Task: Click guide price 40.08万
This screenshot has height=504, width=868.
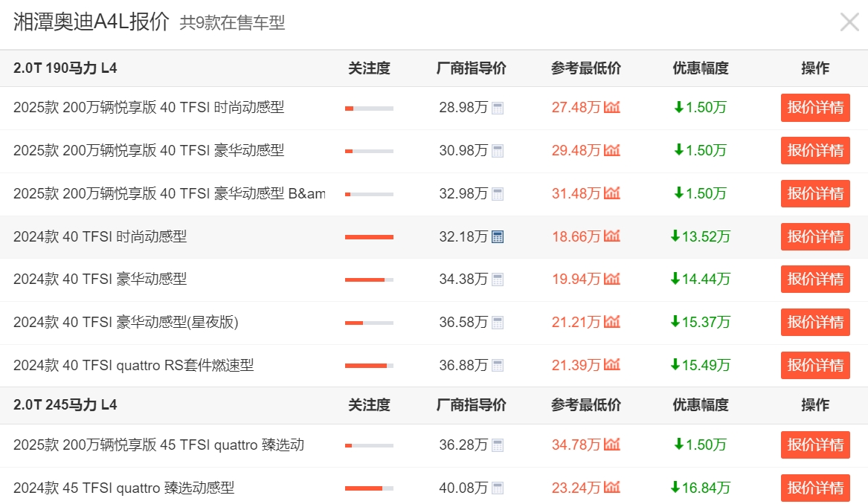Action: tap(463, 488)
